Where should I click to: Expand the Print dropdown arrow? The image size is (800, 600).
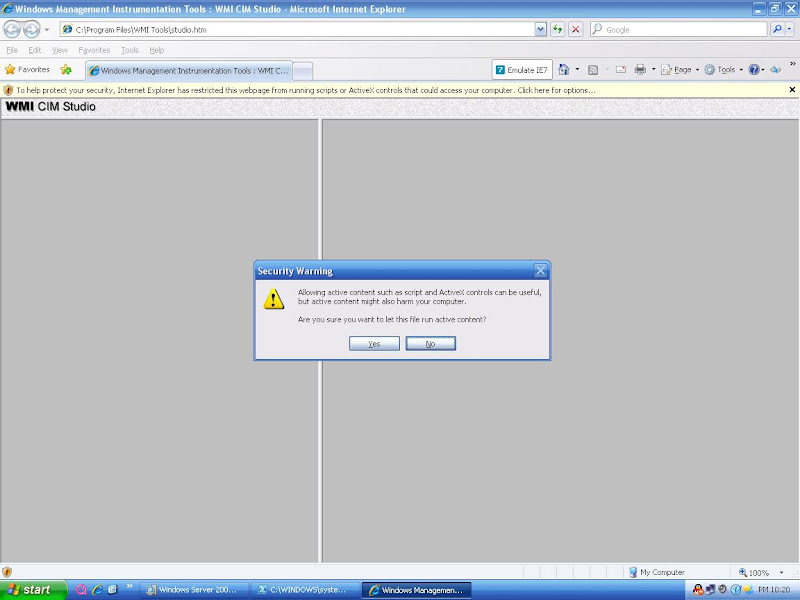click(x=654, y=70)
